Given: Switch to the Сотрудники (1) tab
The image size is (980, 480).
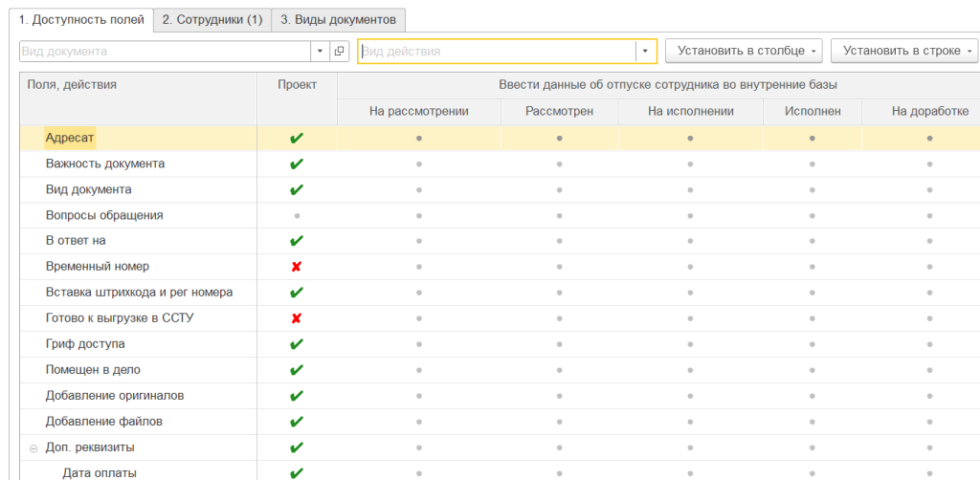Looking at the screenshot, I should (x=212, y=19).
